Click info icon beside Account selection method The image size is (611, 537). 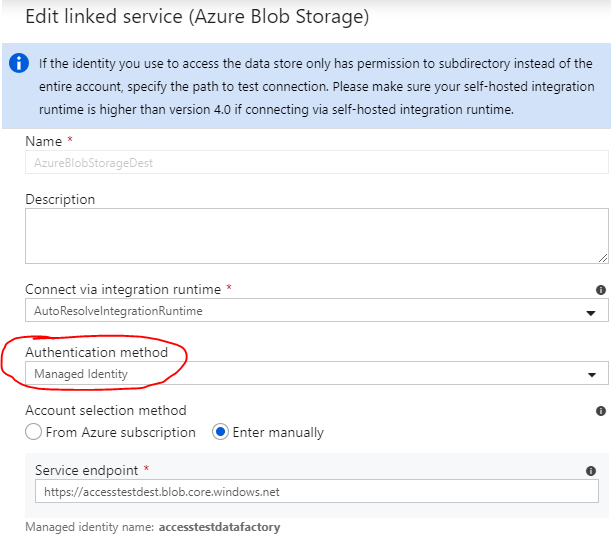click(600, 410)
